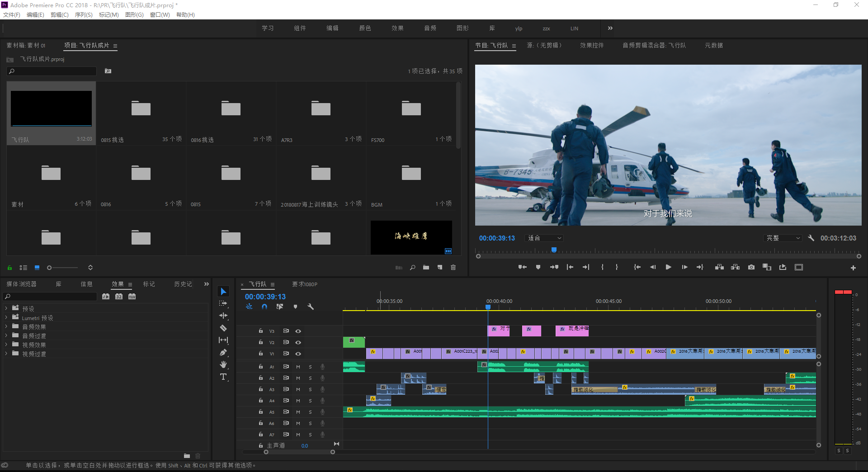868x472 pixels.
Task: Solo audio track A5
Action: (310, 412)
